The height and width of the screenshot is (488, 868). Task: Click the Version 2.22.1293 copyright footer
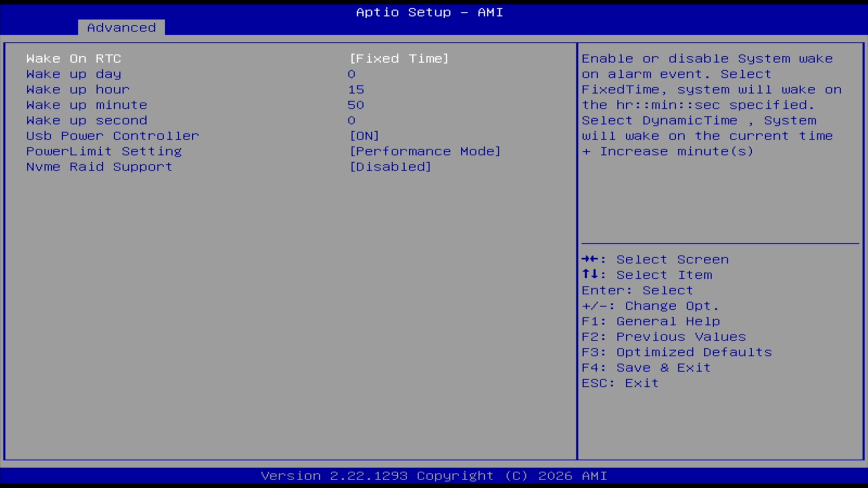(434, 476)
